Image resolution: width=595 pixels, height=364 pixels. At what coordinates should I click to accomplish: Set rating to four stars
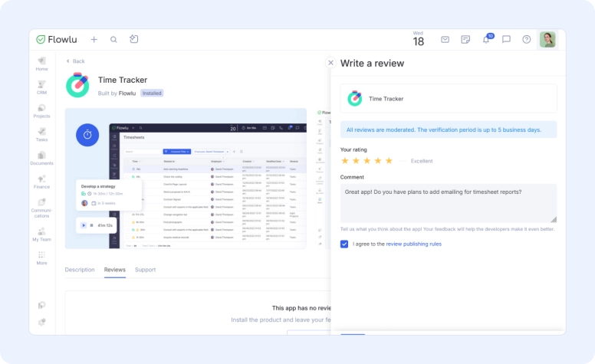click(x=378, y=161)
